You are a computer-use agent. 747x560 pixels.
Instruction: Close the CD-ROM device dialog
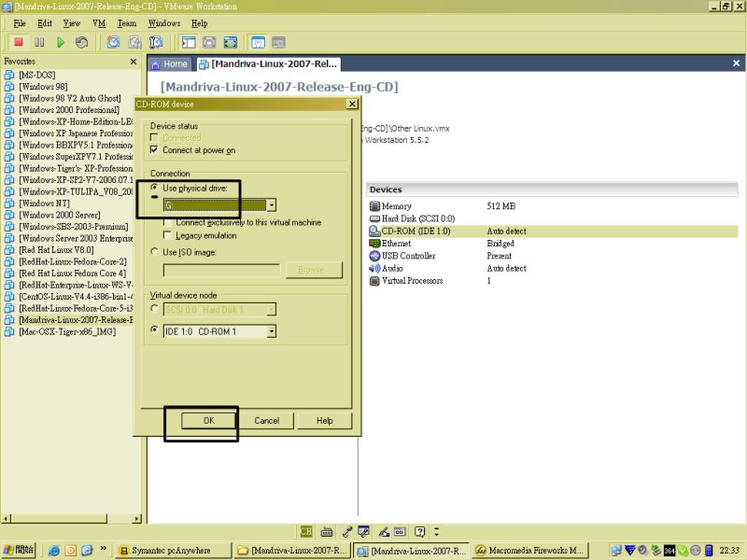(x=352, y=104)
